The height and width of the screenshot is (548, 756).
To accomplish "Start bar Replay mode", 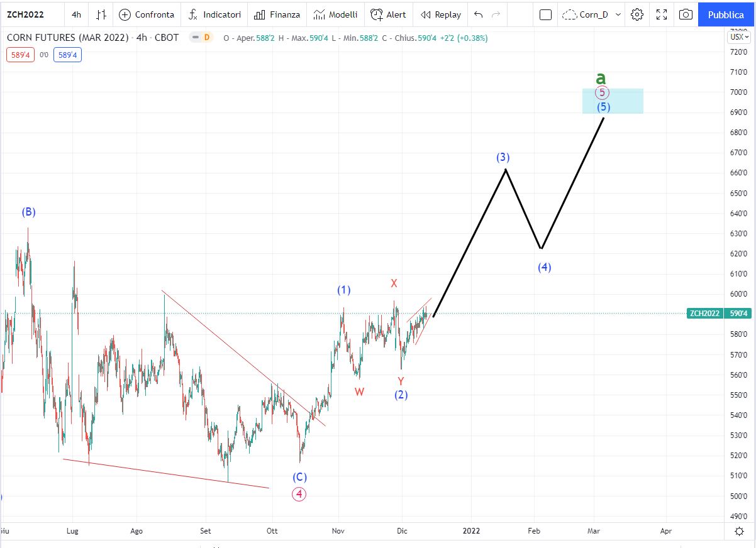I will pyautogui.click(x=441, y=14).
